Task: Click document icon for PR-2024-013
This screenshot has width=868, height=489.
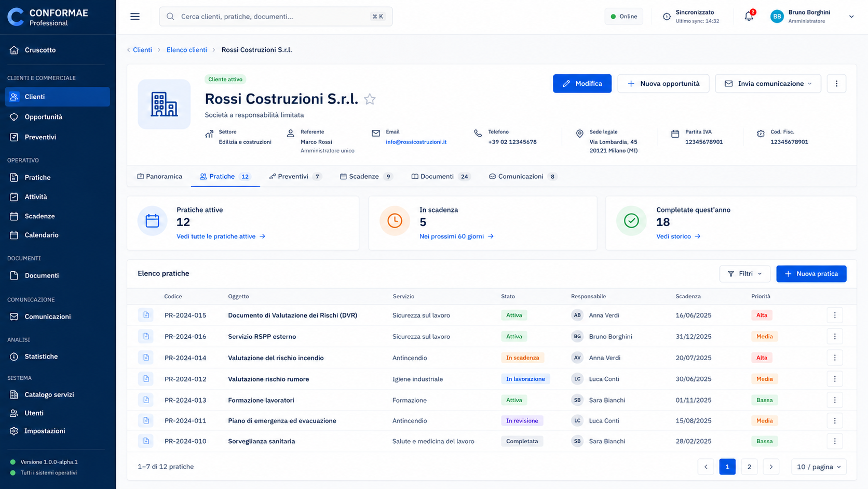Action: coord(146,400)
